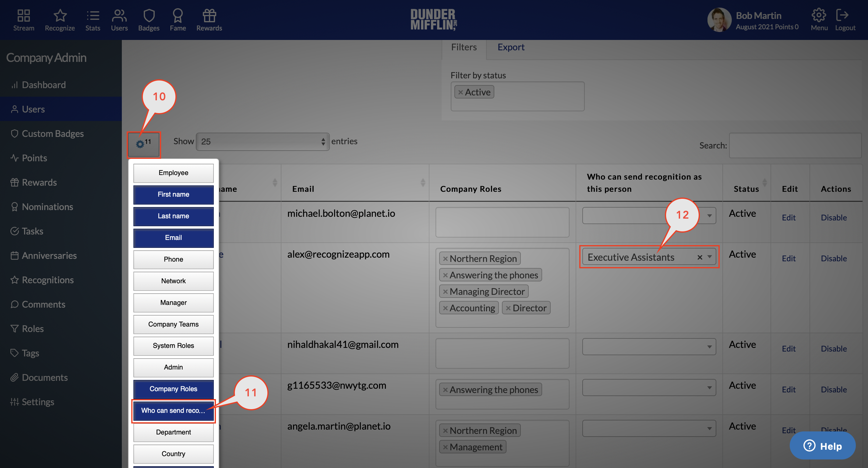This screenshot has height=468, width=868.
Task: Click the Recognize star icon
Action: (x=60, y=20)
